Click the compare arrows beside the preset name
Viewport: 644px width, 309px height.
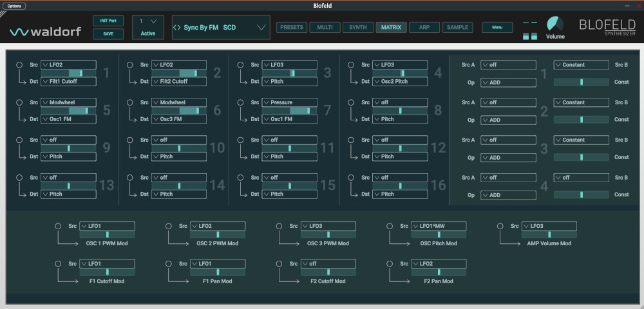(177, 28)
